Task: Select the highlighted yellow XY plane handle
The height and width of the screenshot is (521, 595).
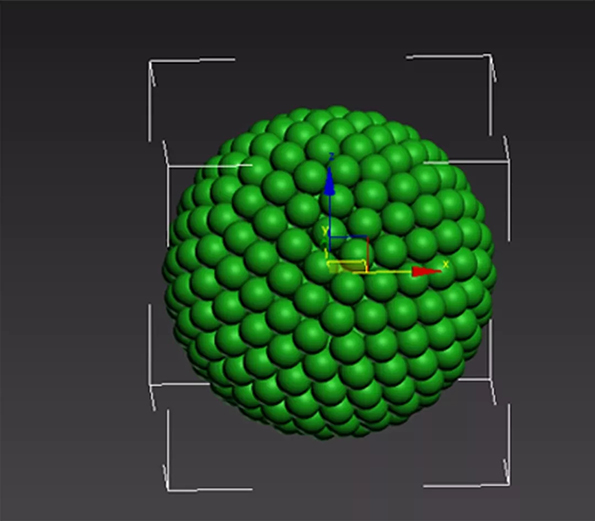Action: pos(346,266)
